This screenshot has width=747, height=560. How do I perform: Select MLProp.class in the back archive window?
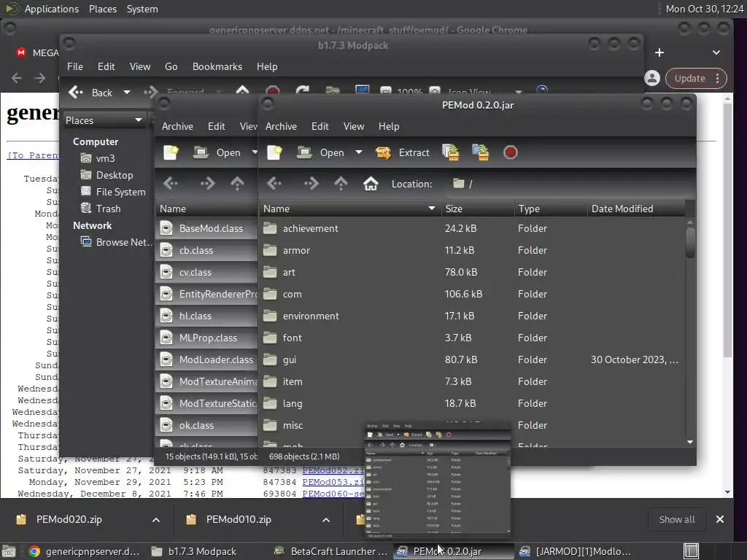pyautogui.click(x=208, y=338)
